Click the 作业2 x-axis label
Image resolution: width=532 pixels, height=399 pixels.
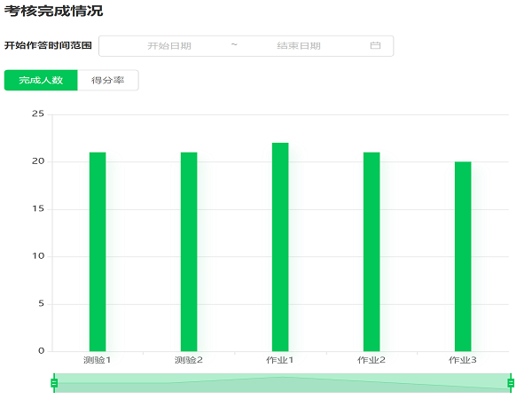point(372,360)
